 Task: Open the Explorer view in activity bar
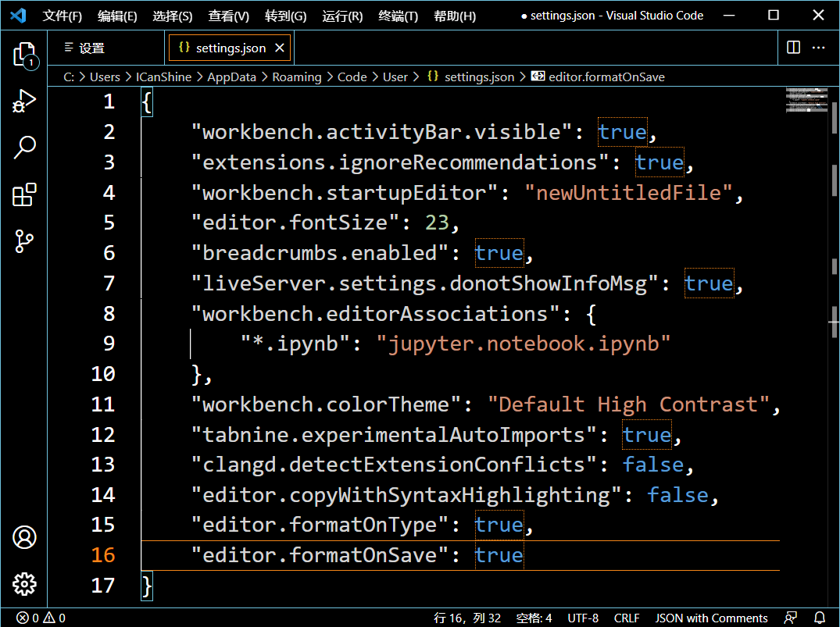(24, 54)
